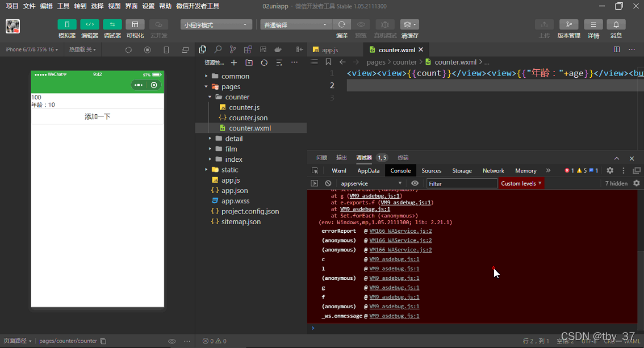Open real device debugging icon
Screen dimensions: 644x348
pyautogui.click(x=385, y=24)
